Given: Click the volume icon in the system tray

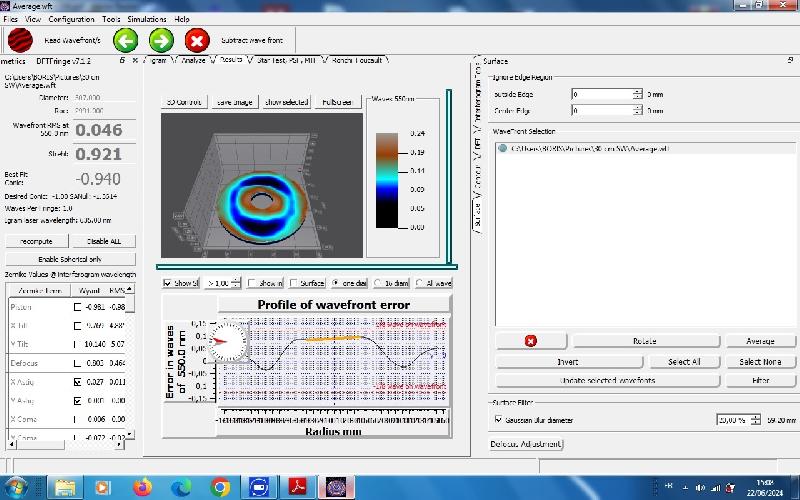Looking at the screenshot, I should [701, 488].
